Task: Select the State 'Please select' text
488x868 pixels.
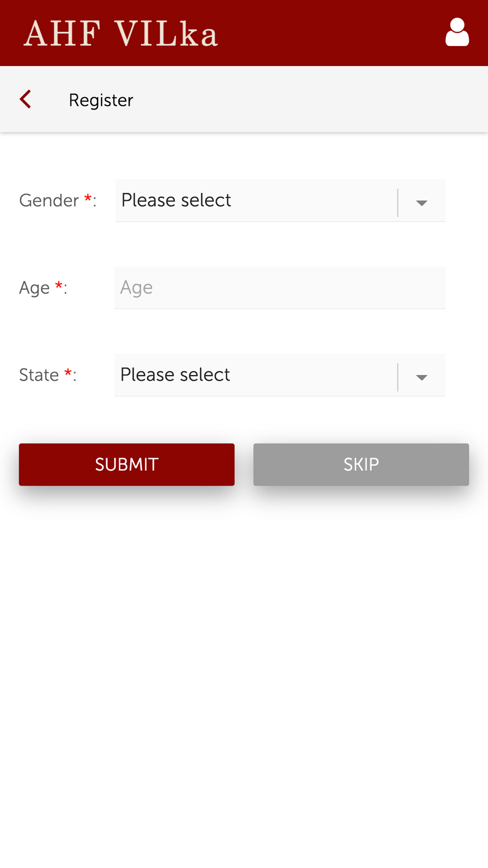Action: click(x=175, y=375)
